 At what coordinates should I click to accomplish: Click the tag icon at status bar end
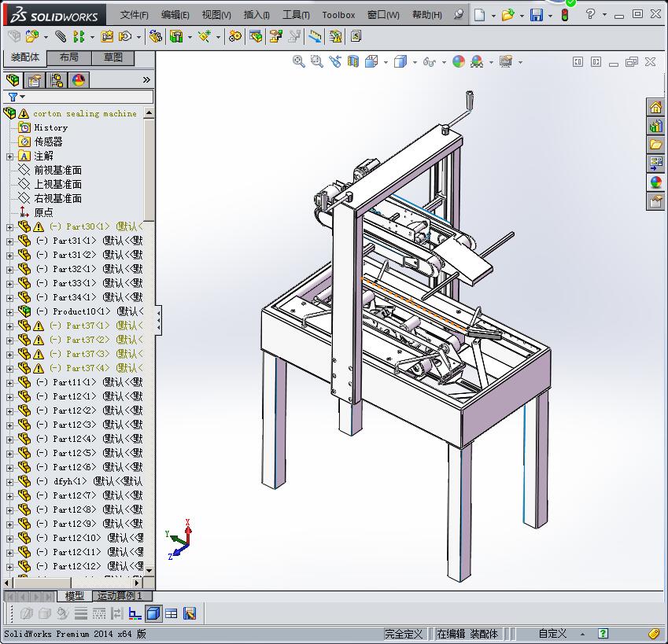[654, 634]
